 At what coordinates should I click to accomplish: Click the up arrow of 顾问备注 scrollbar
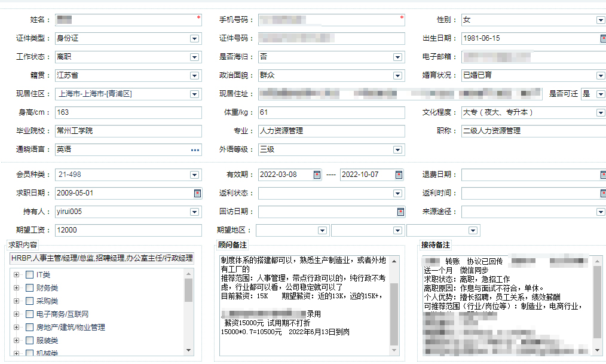[394, 261]
